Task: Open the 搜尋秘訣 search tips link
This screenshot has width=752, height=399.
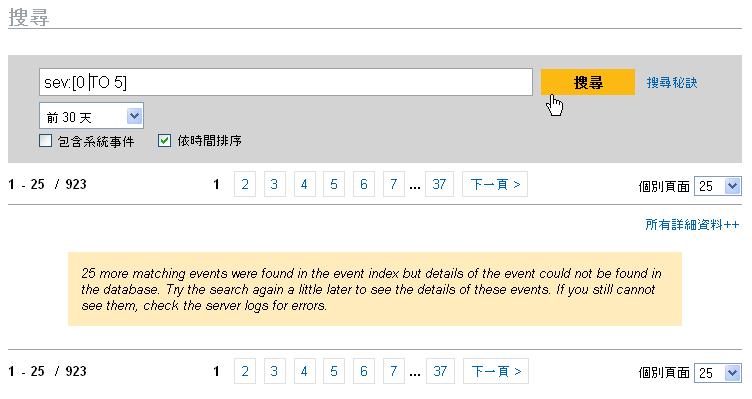Action: [671, 82]
